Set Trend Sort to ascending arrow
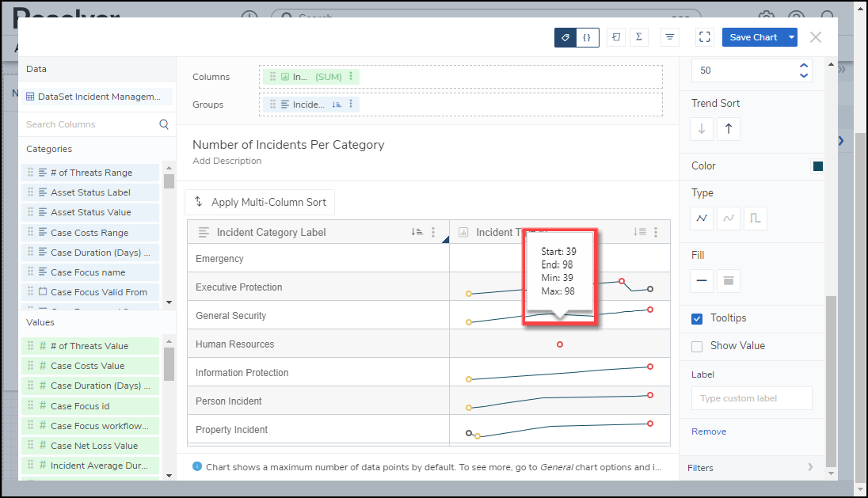This screenshot has height=498, width=868. [729, 130]
